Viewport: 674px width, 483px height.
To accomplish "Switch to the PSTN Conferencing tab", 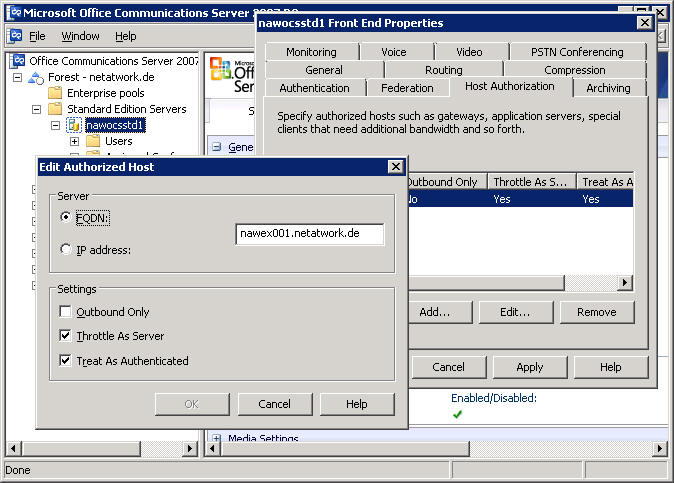I will coord(577,52).
